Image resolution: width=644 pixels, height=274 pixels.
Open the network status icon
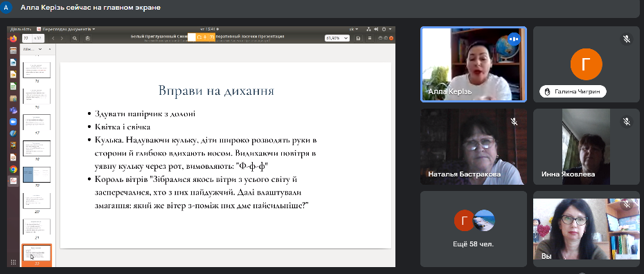[x=368, y=29]
